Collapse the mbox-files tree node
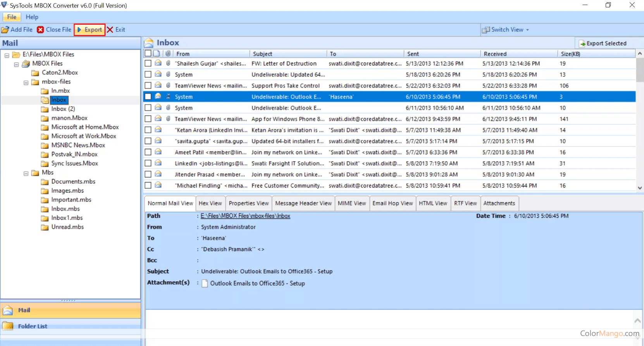Screen dimensions: 644x346 click(x=26, y=82)
